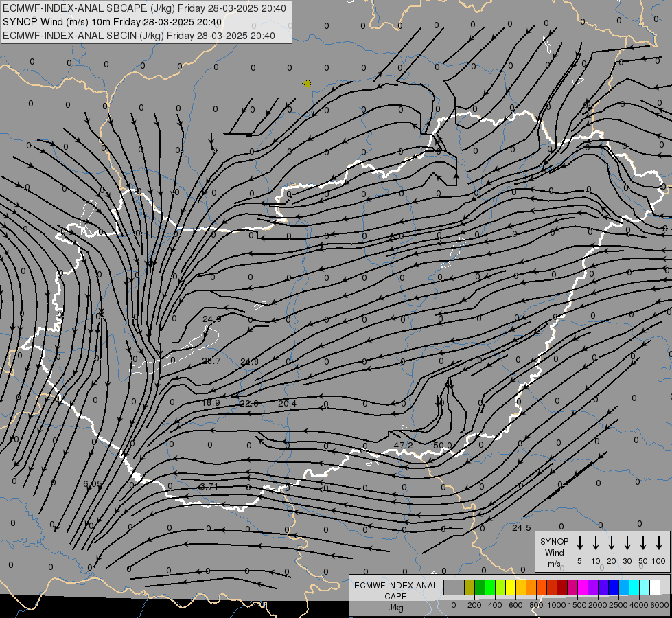
Task: Select the pure blue CAPE legend swatch
Action: coord(614,587)
